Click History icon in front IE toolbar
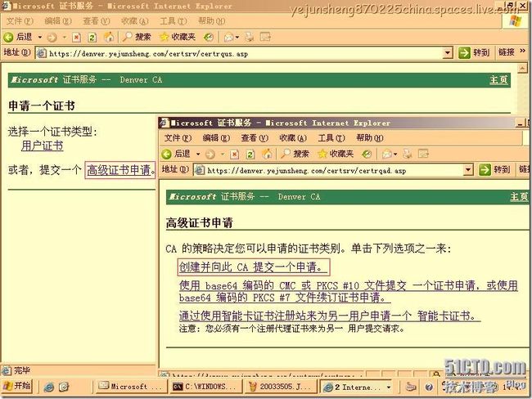The height and width of the screenshot is (399, 532). (367, 155)
